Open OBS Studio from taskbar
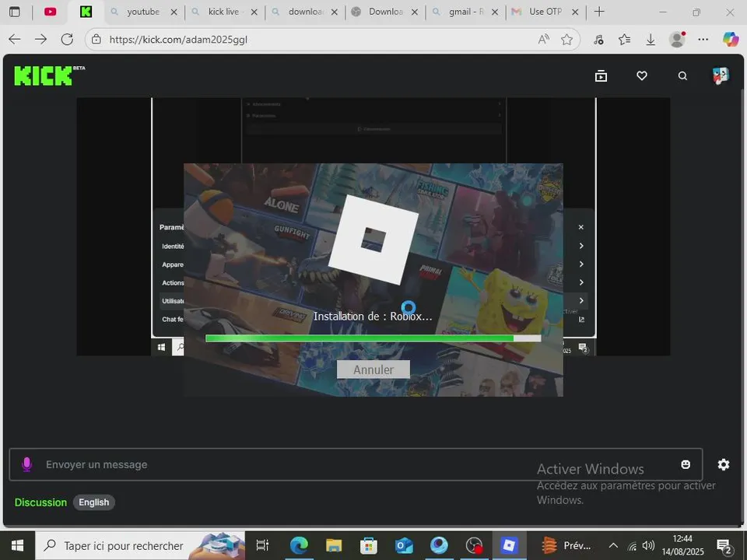747x560 pixels. click(x=474, y=546)
